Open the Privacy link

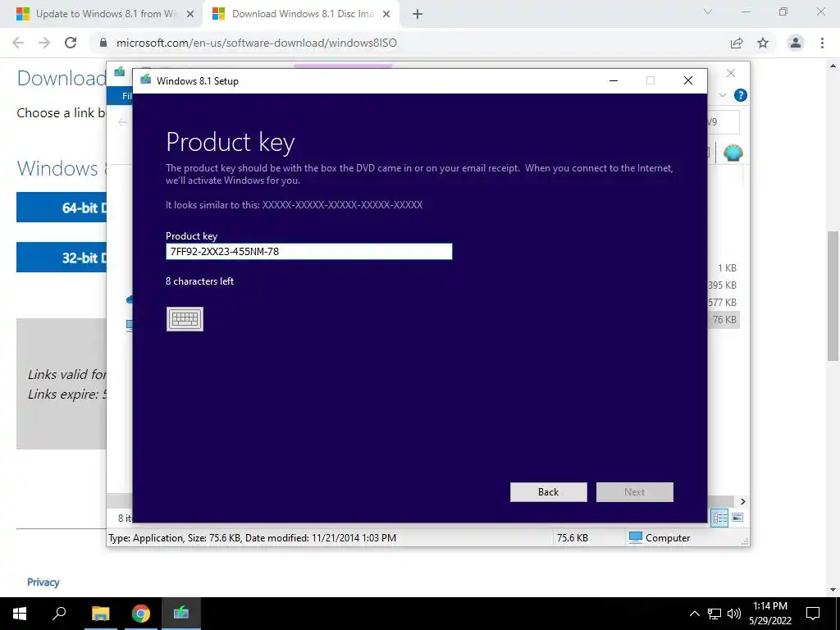click(x=43, y=582)
